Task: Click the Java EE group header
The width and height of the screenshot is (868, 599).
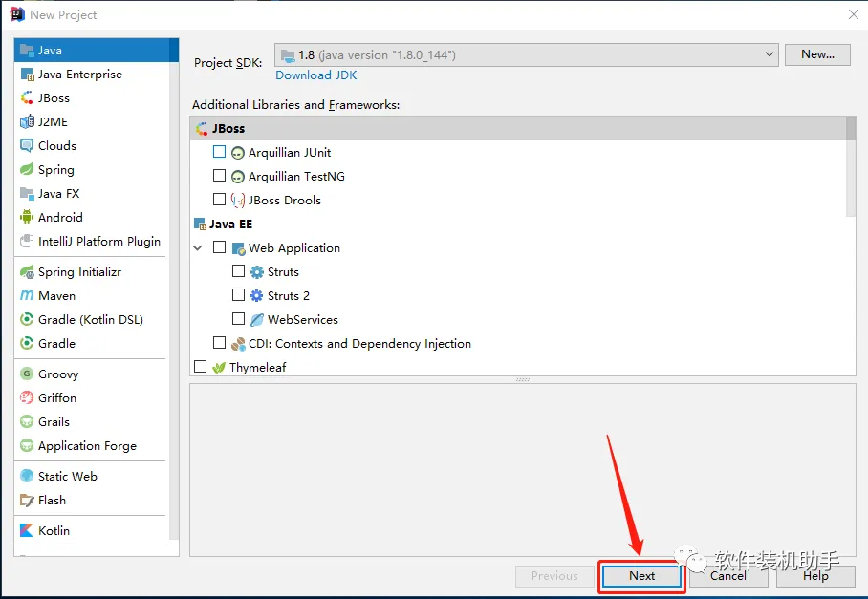Action: point(518,224)
